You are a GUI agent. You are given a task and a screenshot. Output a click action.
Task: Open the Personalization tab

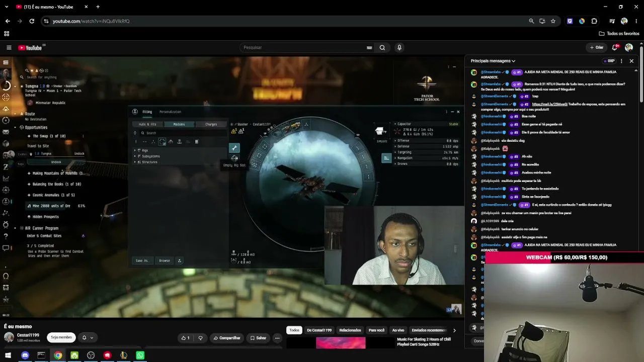(x=170, y=112)
